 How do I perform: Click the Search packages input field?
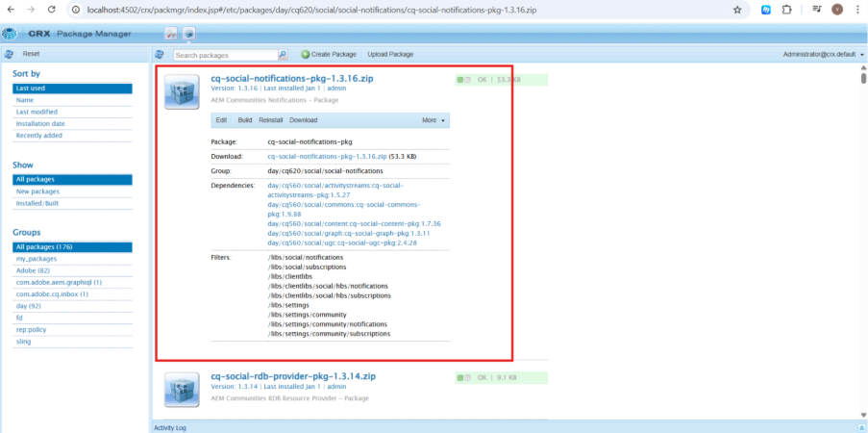click(x=225, y=55)
